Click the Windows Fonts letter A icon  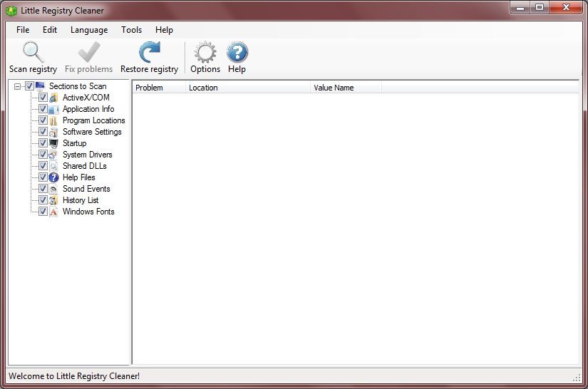pyautogui.click(x=53, y=212)
